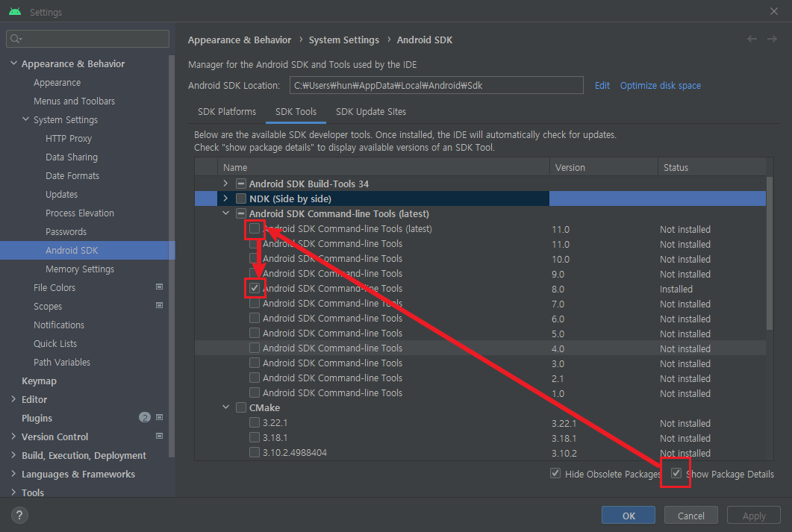This screenshot has height=532, width=792.
Task: Click the project-level icon beside Plugins
Action: pyautogui.click(x=159, y=418)
